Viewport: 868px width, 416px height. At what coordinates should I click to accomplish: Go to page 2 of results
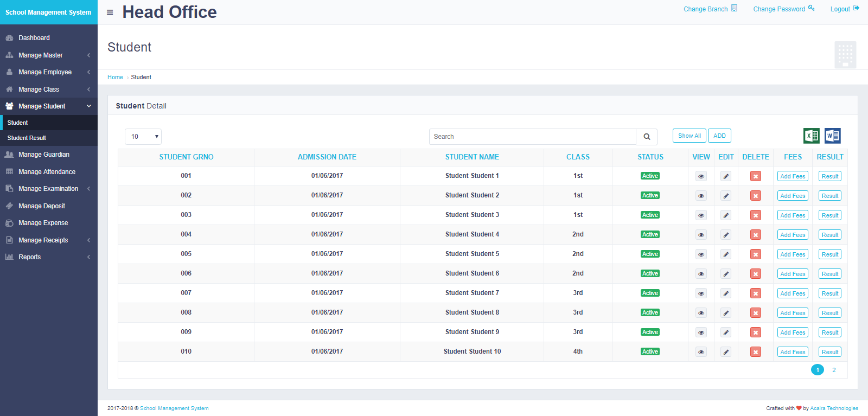point(834,370)
